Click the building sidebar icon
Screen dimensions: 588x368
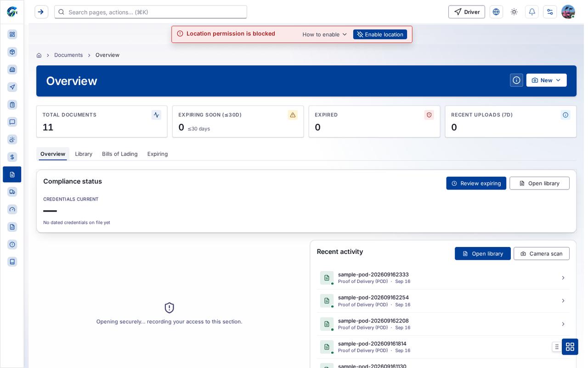(12, 69)
